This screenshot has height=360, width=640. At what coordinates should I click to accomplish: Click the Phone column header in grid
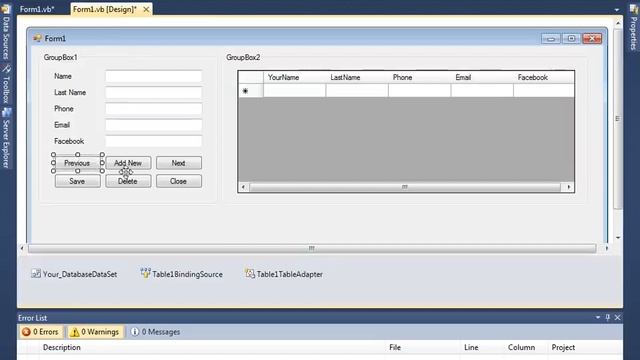(420, 77)
